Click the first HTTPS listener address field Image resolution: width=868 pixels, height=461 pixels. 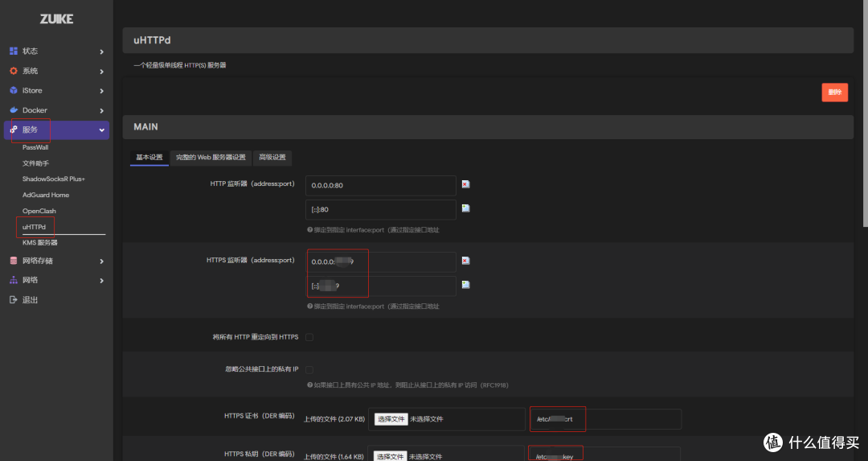(381, 262)
